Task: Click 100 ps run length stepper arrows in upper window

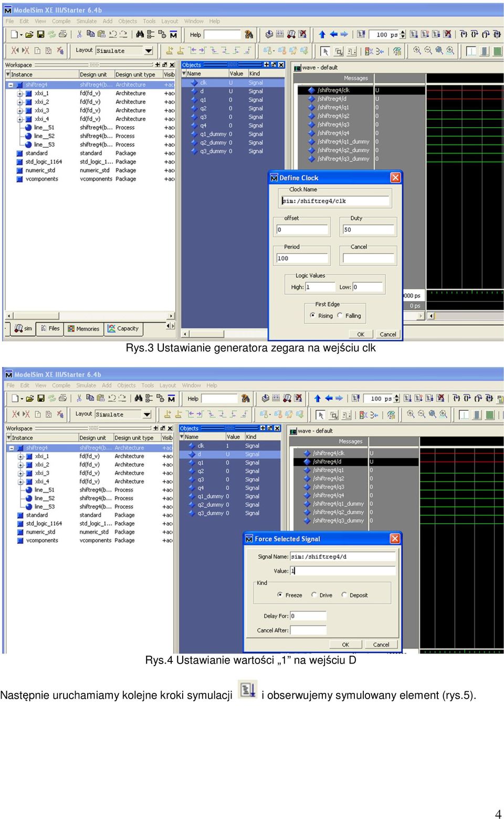Action: click(x=403, y=35)
